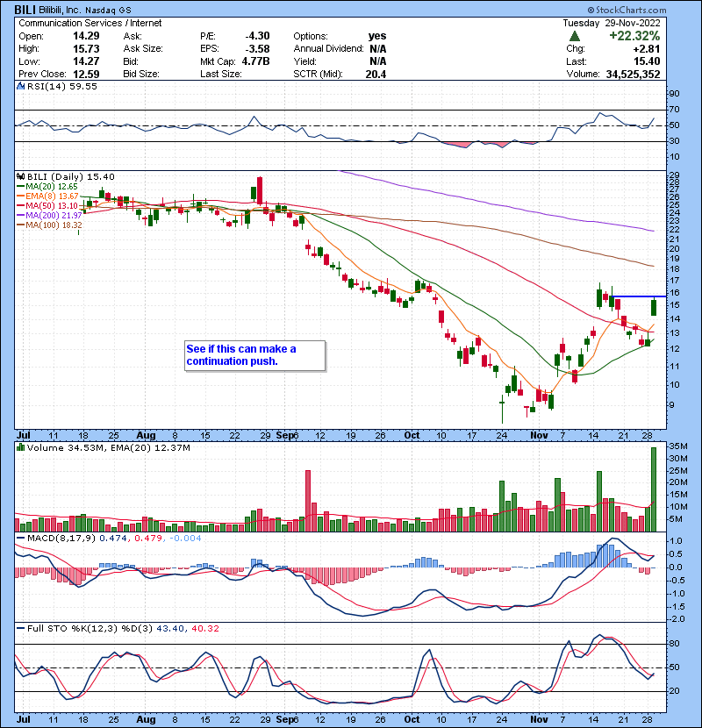
Task: Click the Last price 15.40 value
Action: click(647, 61)
